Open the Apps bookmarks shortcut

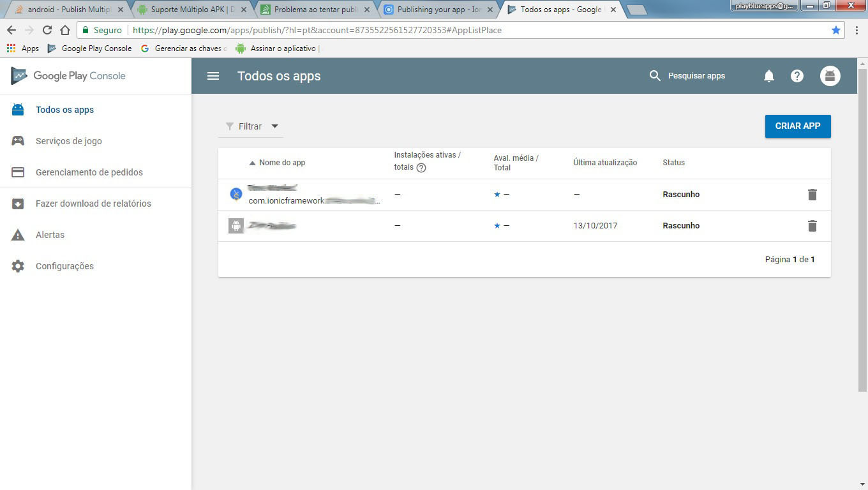click(23, 48)
